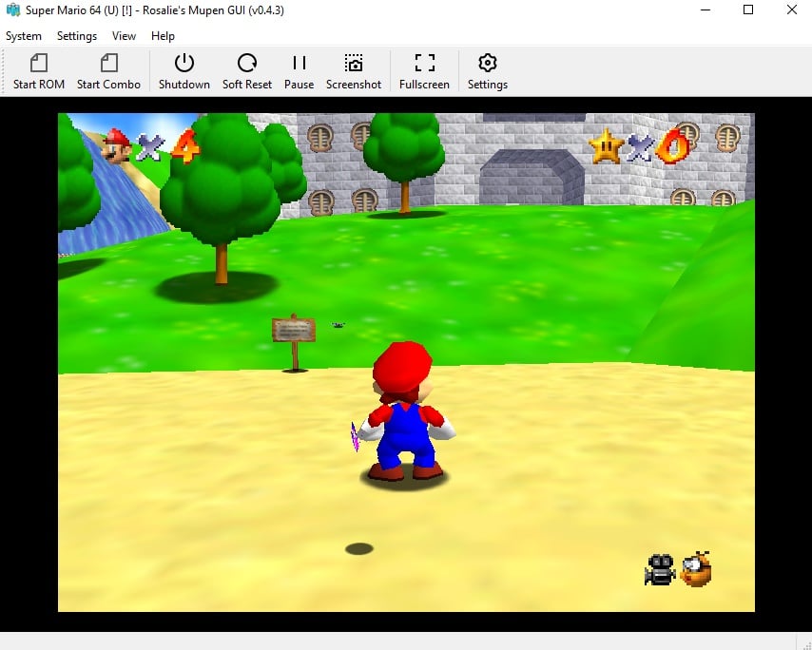Click the power star counter icon
Screen dimensions: 812x650
click(606, 146)
